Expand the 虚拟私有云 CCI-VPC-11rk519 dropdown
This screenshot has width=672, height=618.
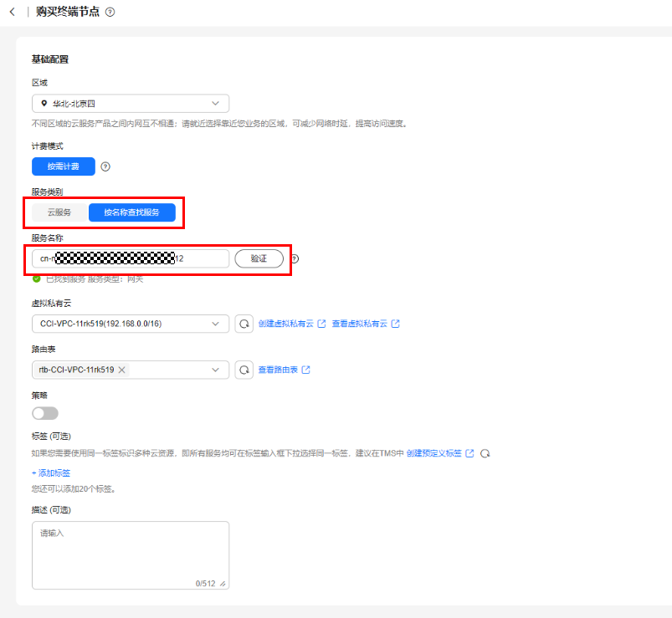point(131,324)
